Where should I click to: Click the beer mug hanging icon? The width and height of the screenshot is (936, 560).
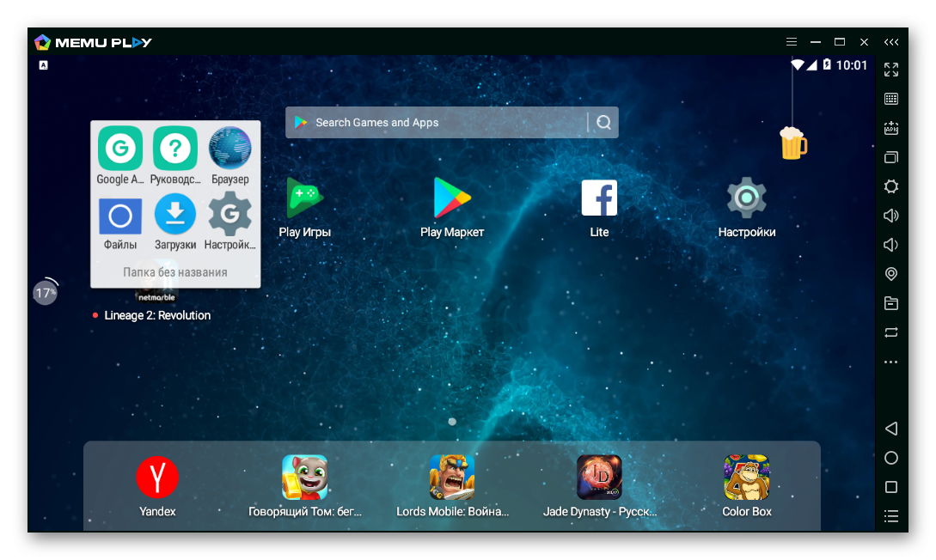(792, 143)
